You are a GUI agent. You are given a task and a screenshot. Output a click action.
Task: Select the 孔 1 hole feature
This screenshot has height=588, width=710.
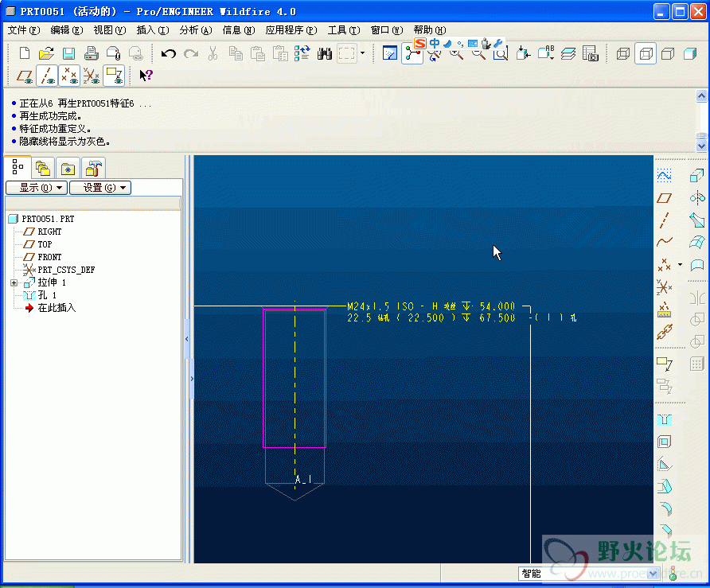tap(47, 295)
